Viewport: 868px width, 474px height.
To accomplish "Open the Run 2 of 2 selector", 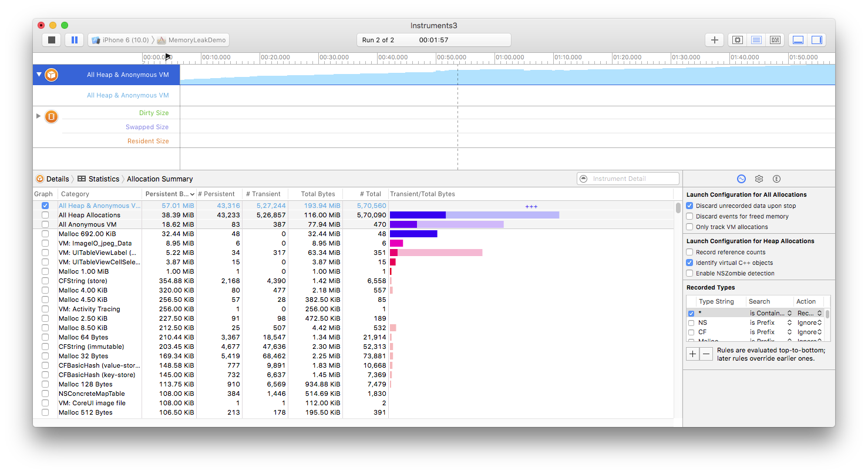I will 433,40.
